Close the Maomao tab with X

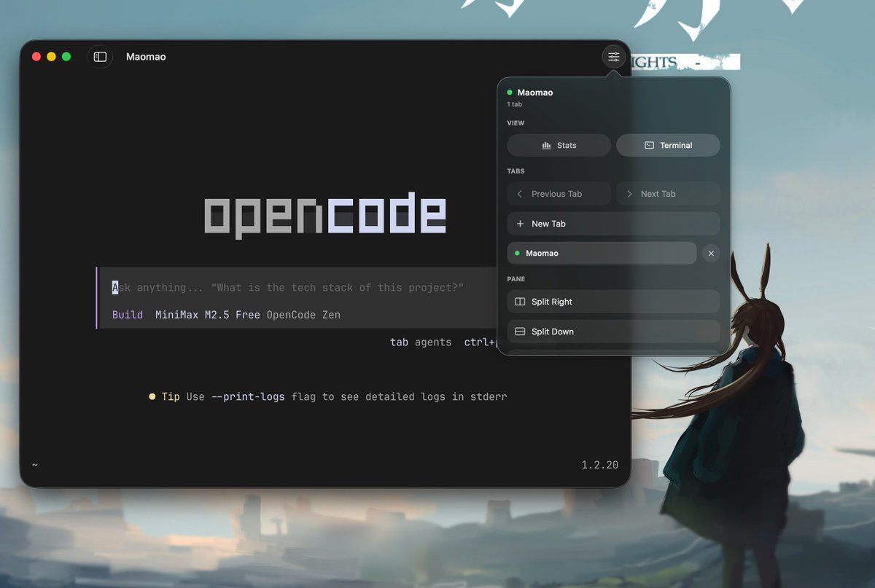tap(711, 253)
